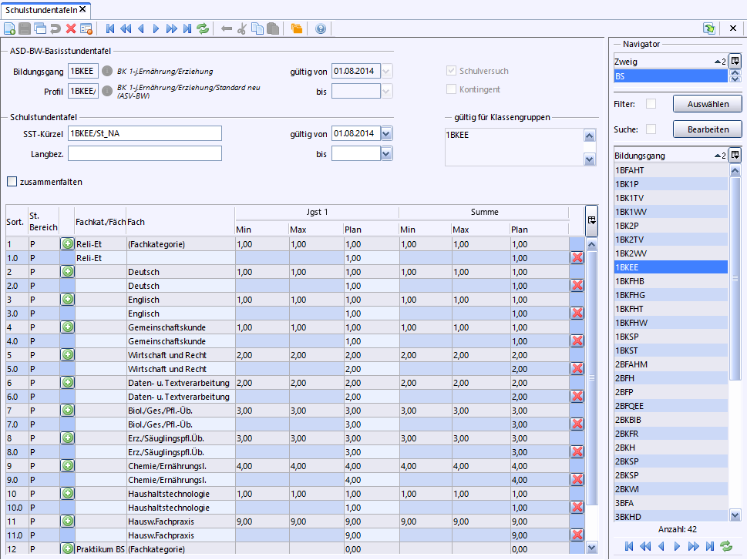Click green plus icon in Deutsch row 2
Screen dimensions: 747x560
point(68,271)
